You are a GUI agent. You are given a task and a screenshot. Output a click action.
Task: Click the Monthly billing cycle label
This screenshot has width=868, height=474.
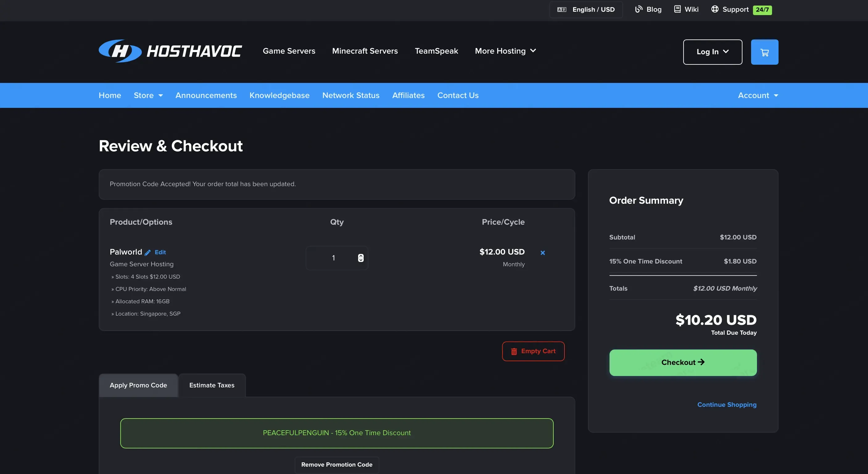[x=514, y=264]
